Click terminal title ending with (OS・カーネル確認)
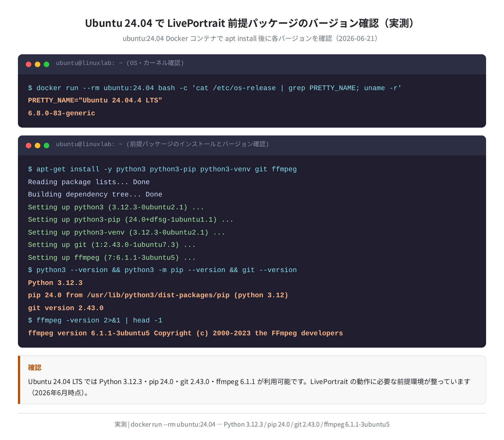504x440 pixels. [120, 63]
